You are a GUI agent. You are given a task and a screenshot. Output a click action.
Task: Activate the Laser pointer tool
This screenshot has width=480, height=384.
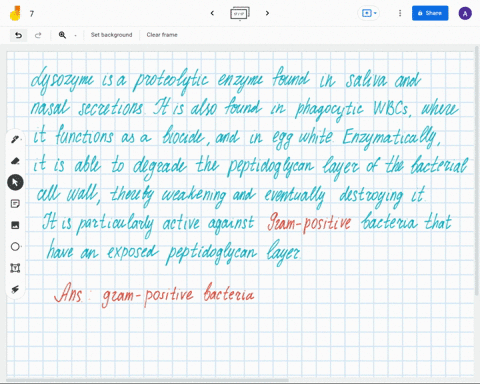(x=15, y=289)
